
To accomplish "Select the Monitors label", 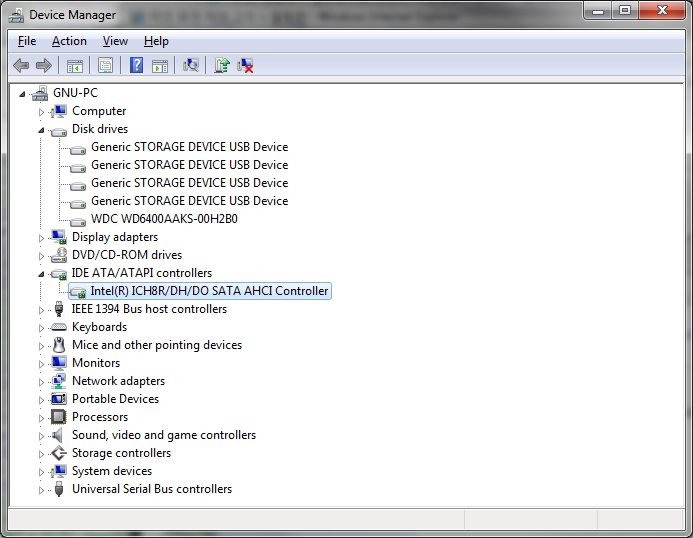I will pos(96,363).
